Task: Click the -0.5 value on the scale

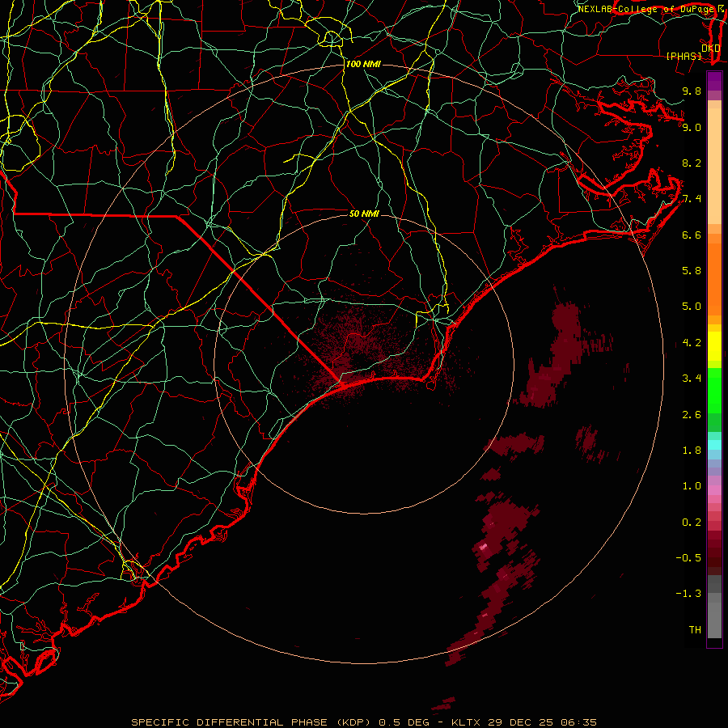Action: pyautogui.click(x=688, y=558)
